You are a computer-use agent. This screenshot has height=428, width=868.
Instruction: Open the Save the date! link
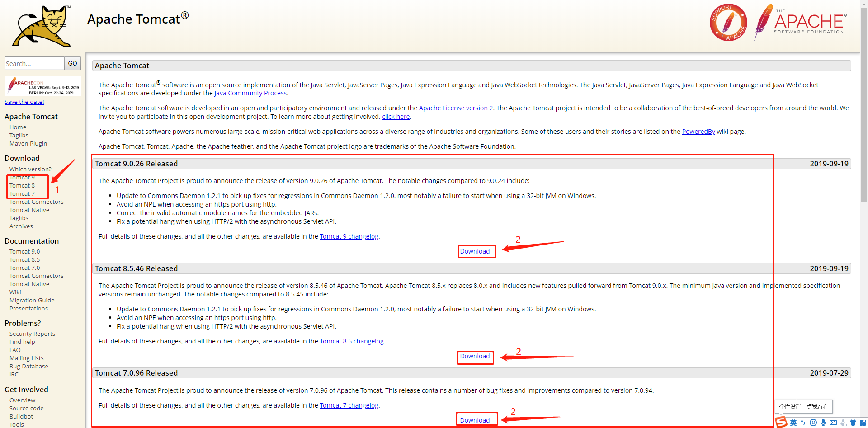[x=24, y=102]
